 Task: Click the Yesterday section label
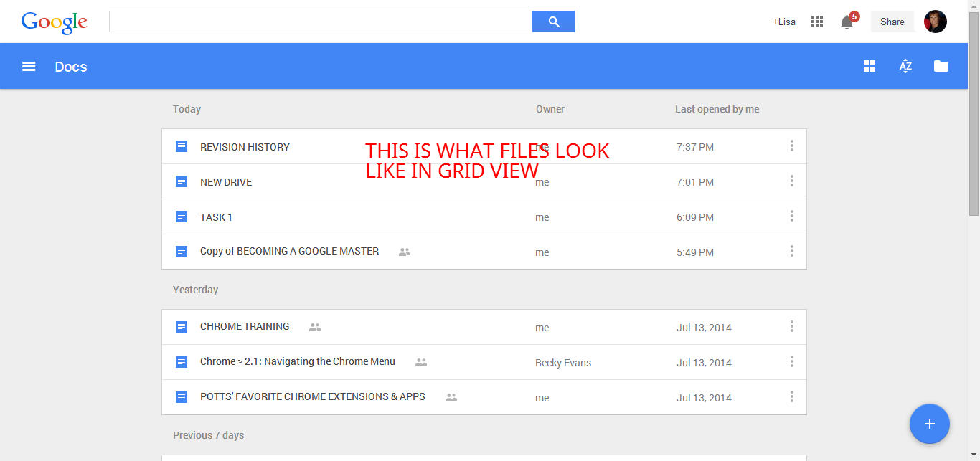coord(195,290)
